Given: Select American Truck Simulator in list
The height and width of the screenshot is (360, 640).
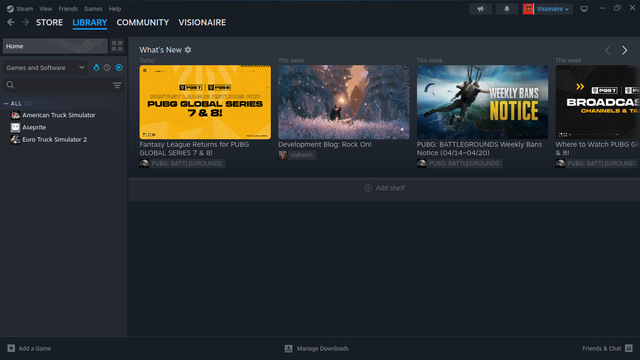Looking at the screenshot, I should [59, 115].
